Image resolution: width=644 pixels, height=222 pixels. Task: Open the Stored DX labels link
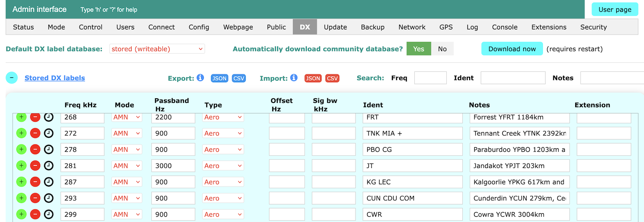pyautogui.click(x=54, y=78)
